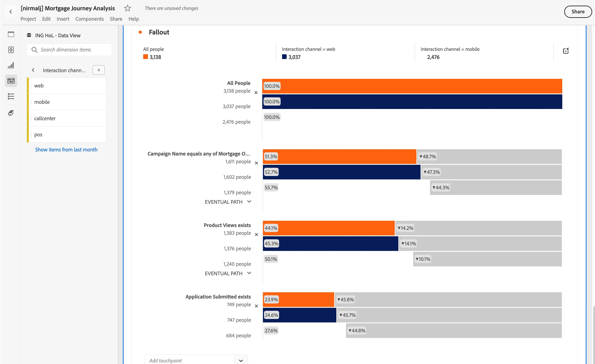Open the Help menu

click(x=134, y=19)
